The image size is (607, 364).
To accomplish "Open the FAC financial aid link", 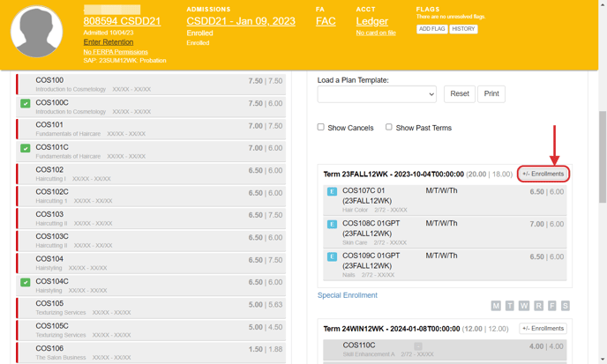I will point(326,21).
